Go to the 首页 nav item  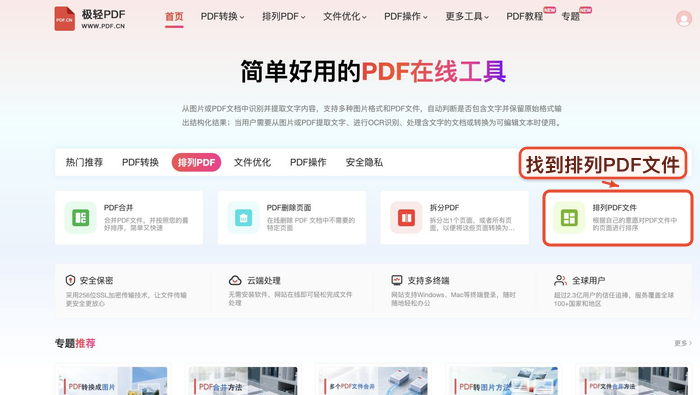174,17
